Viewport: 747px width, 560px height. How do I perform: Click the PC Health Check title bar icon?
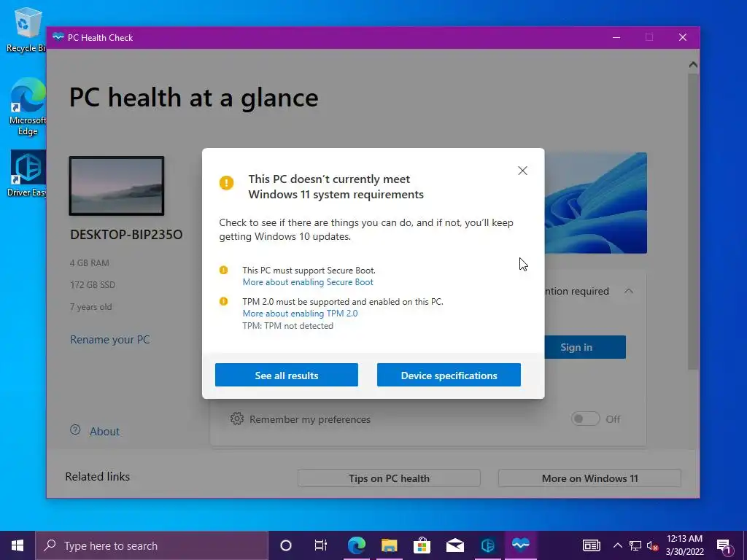tap(58, 37)
